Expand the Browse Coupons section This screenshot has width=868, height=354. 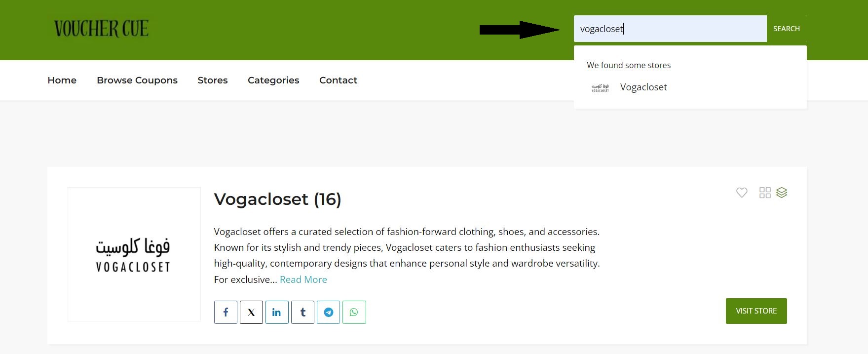click(x=137, y=80)
